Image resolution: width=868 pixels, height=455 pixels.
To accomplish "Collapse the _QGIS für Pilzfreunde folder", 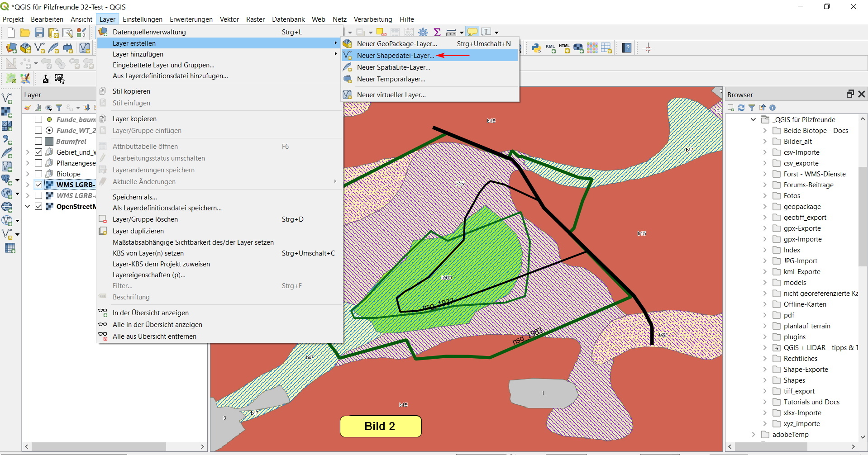I will (754, 120).
